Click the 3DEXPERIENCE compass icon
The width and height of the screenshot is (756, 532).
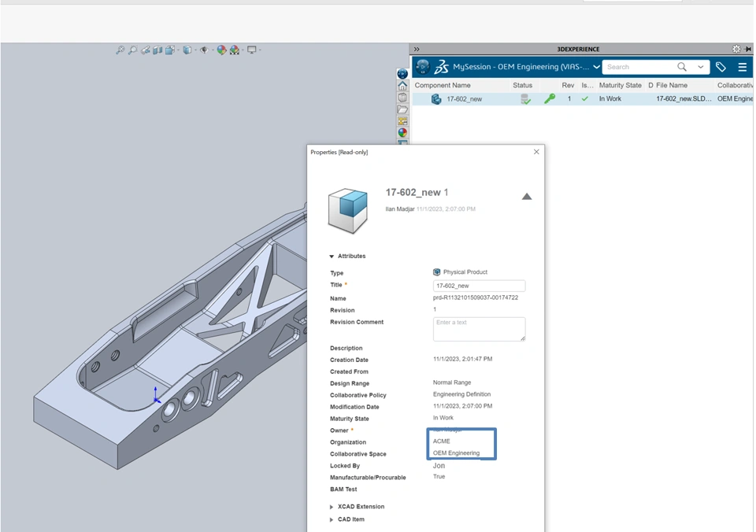coord(423,66)
